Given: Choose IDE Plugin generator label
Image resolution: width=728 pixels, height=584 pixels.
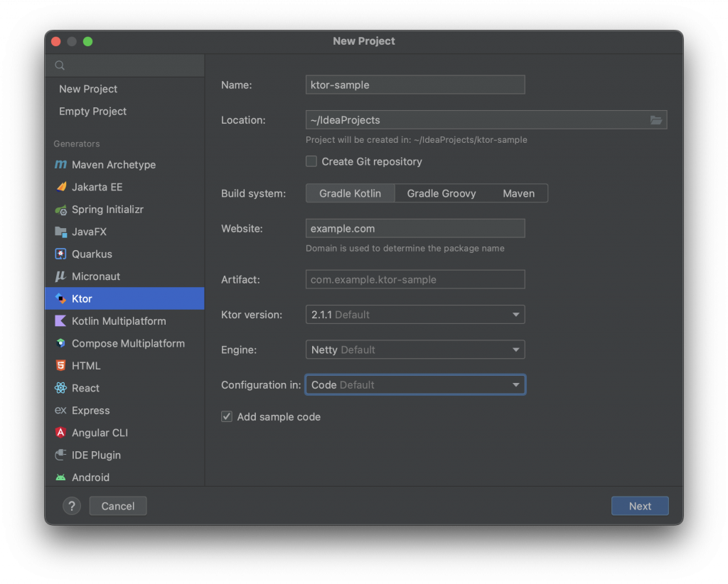Looking at the screenshot, I should [96, 455].
